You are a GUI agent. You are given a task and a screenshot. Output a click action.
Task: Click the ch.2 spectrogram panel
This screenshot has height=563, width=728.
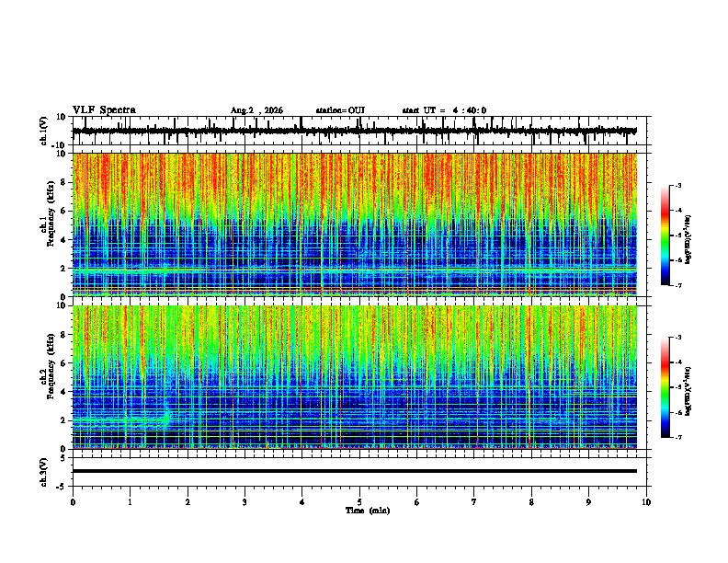pyautogui.click(x=355, y=377)
